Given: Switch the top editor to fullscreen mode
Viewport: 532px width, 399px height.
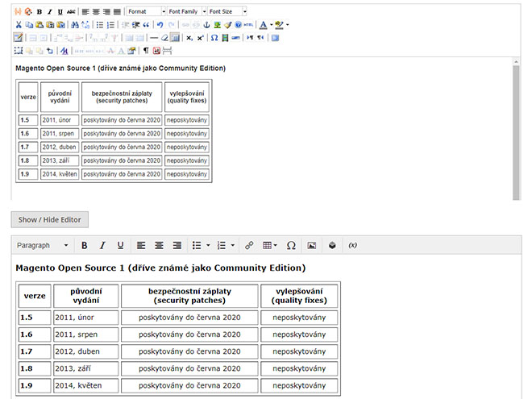Looking at the screenshot, I should pos(275,38).
